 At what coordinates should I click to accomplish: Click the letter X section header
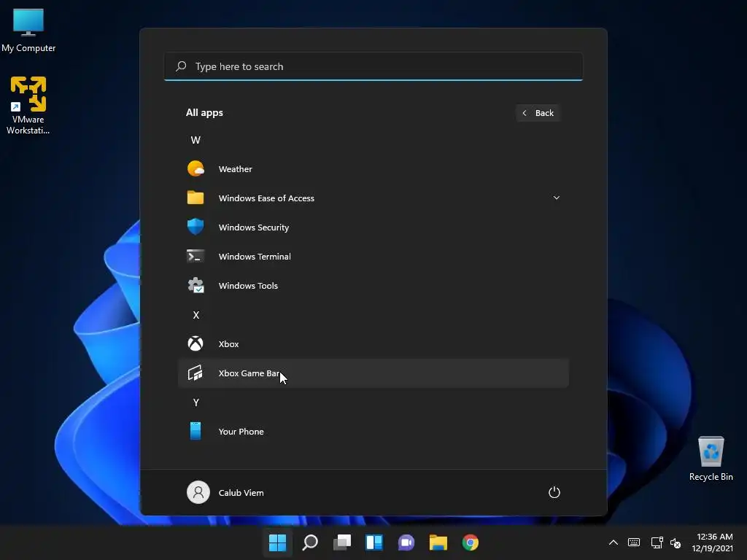click(x=196, y=315)
